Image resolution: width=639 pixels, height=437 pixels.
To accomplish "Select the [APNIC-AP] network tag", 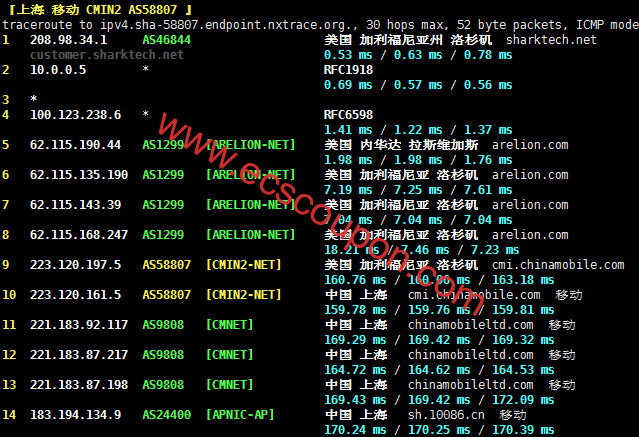I will coord(240,415).
